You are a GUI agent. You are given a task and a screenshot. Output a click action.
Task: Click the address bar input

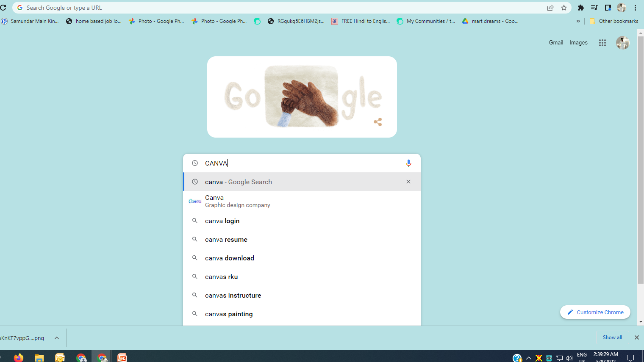click(280, 8)
